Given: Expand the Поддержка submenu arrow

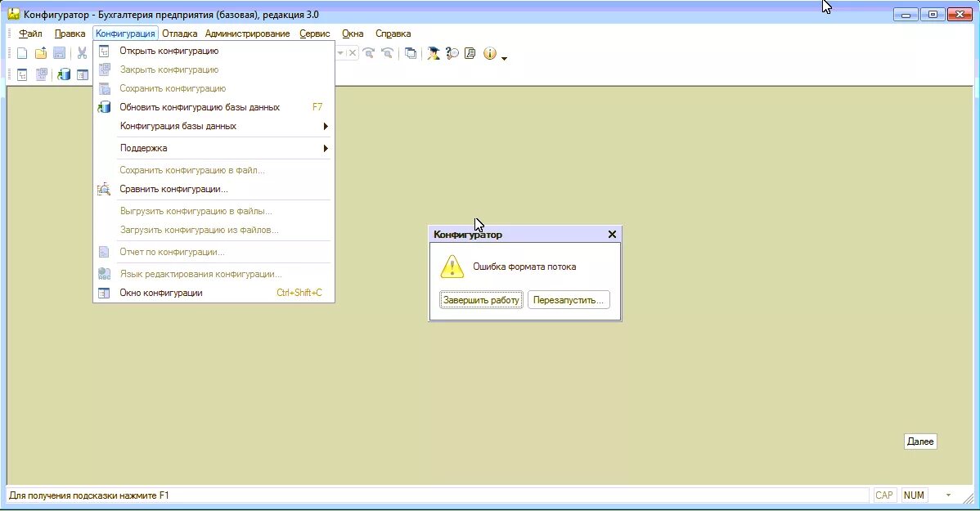Looking at the screenshot, I should (326, 149).
